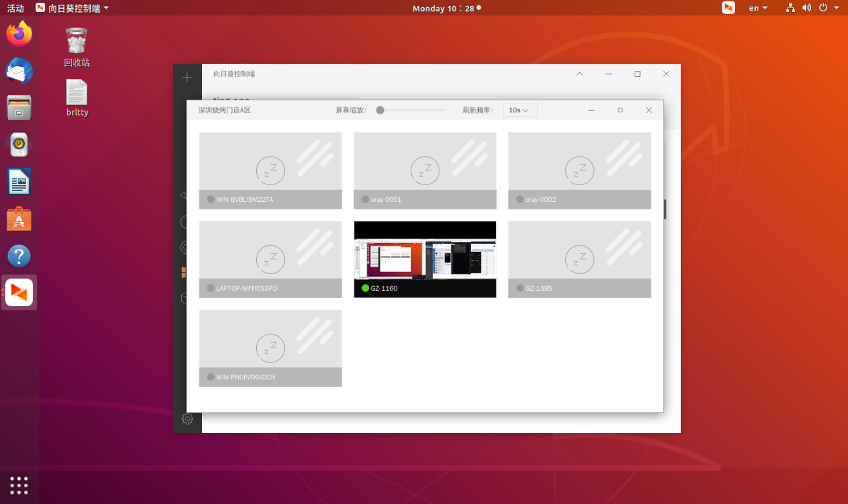Open the recycle bin desktop icon

click(x=76, y=47)
